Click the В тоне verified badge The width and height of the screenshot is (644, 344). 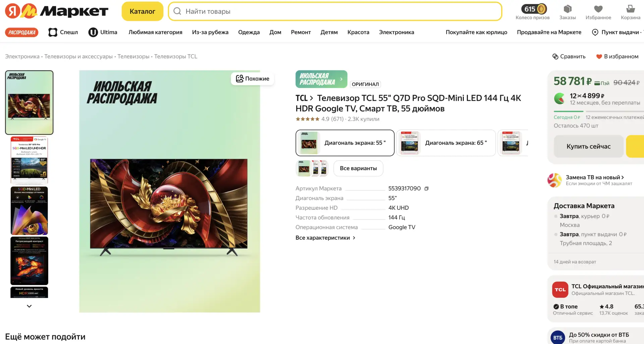click(556, 306)
